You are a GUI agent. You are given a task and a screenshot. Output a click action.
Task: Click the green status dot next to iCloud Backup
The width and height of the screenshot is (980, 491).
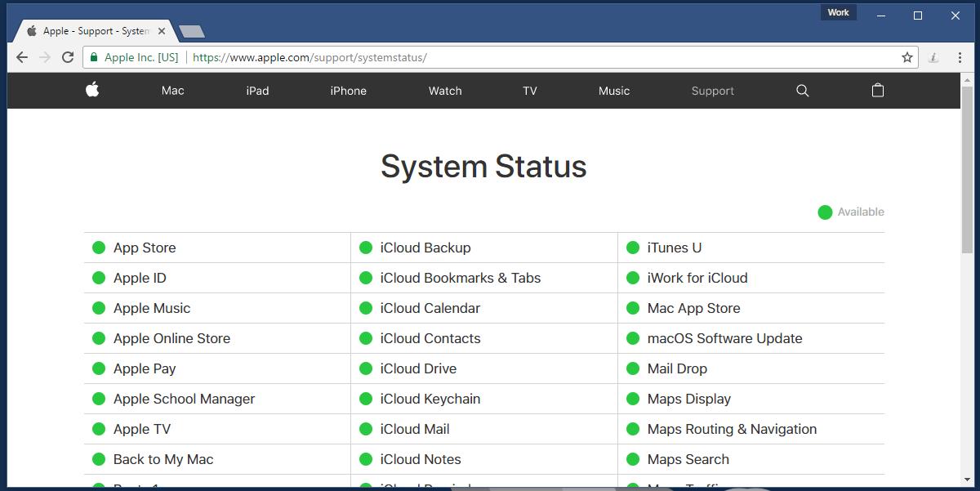[x=366, y=248]
